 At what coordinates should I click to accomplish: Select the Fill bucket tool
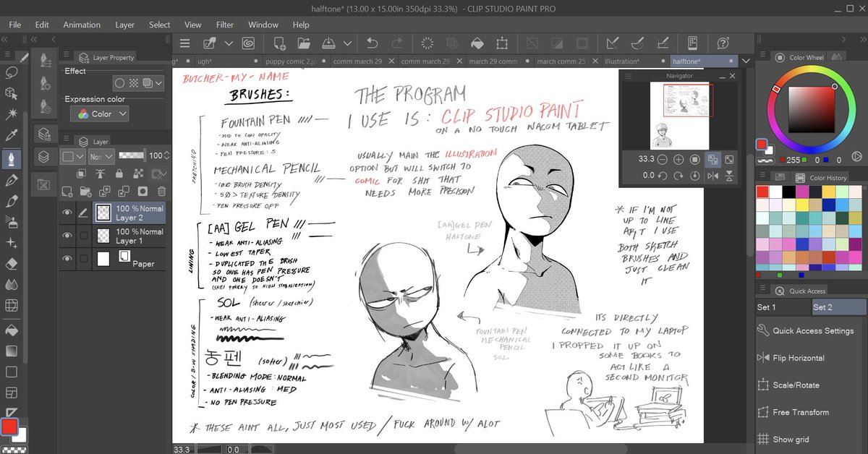pyautogui.click(x=12, y=330)
